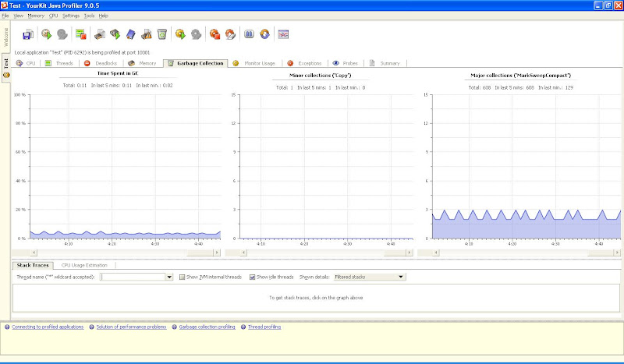624x364 pixels.
Task: Expand the Thread name dropdown arrow
Action: point(169,277)
